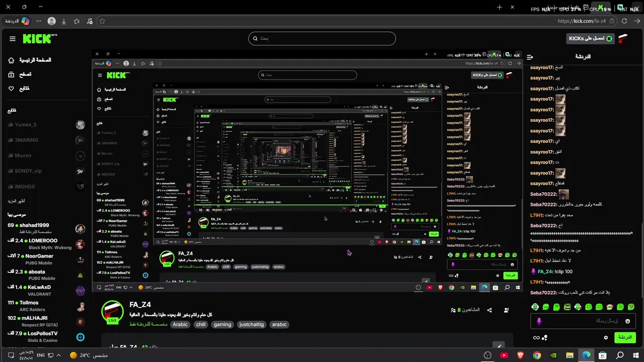Share the FA_Z4 stream
The image size is (644, 362).
click(490, 310)
